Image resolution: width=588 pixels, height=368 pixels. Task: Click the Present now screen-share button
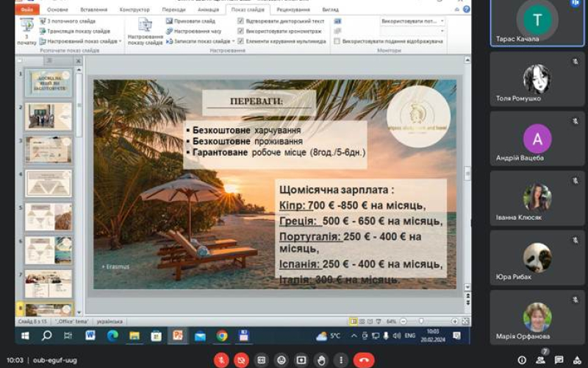tap(301, 360)
